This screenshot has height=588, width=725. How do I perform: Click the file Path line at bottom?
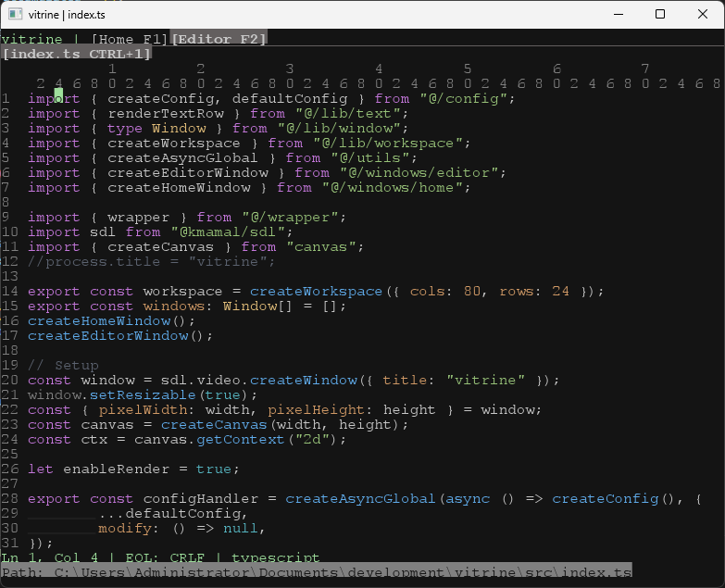tap(317, 572)
